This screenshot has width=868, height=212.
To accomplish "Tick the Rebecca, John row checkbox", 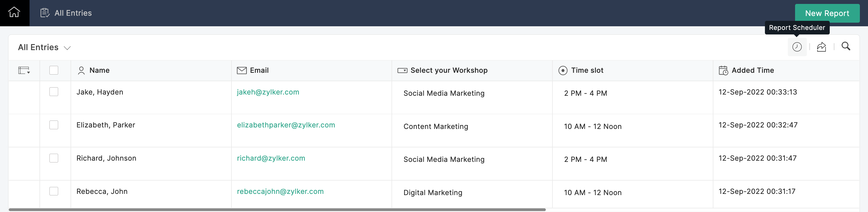I will pos(54,191).
